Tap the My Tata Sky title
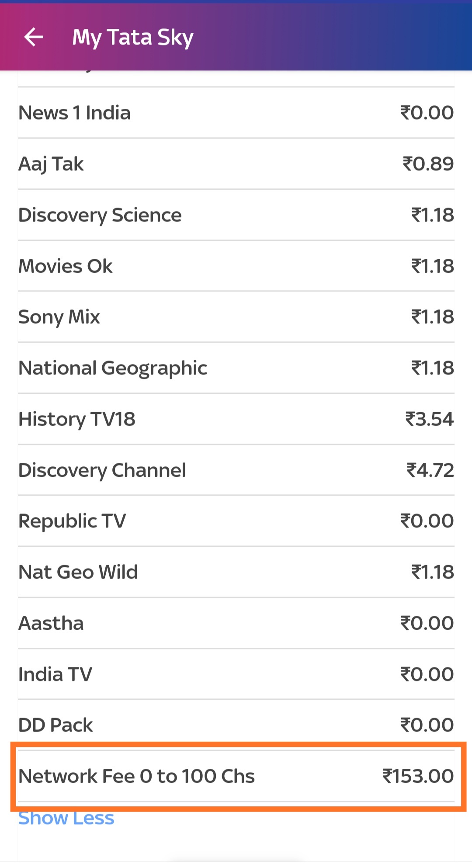This screenshot has height=868, width=472. tap(133, 38)
